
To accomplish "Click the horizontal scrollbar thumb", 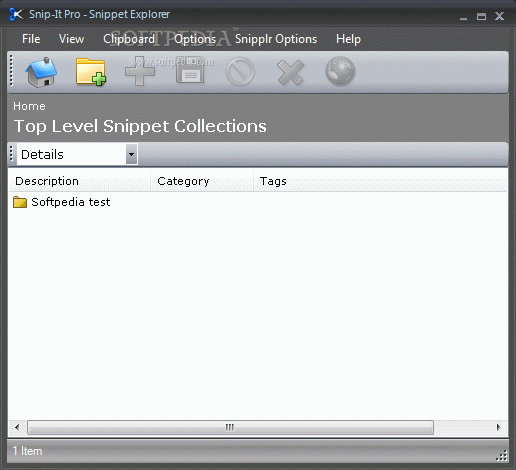I will click(230, 427).
